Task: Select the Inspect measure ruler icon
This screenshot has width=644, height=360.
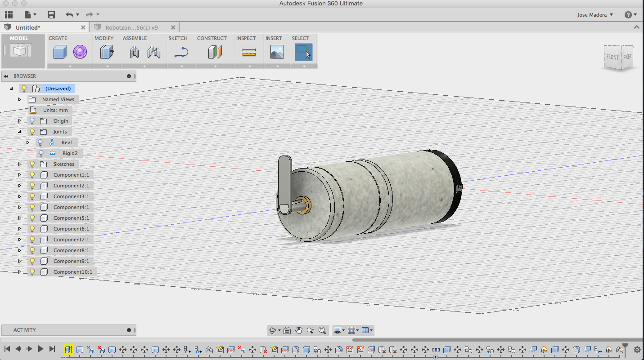Action: (249, 53)
